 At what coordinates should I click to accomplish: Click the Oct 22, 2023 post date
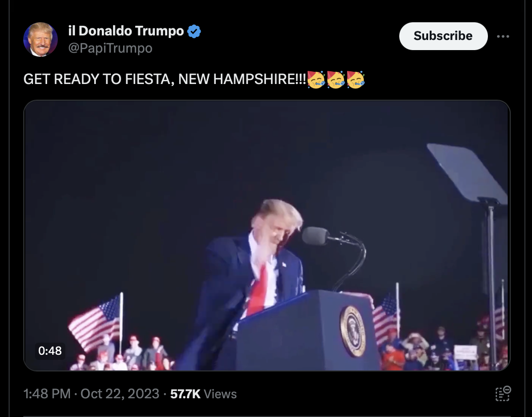120,394
